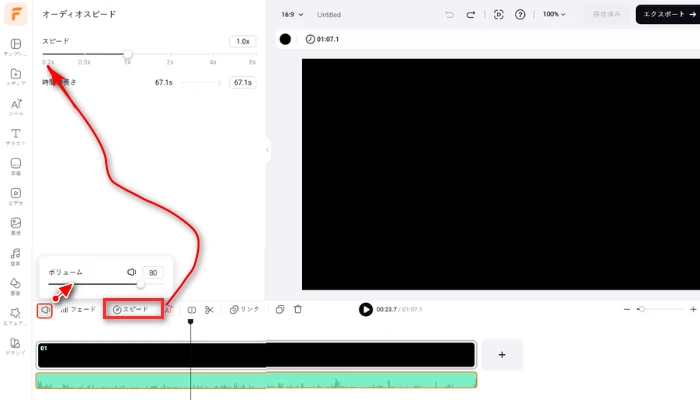
Task: Zoom in timeline with plus icon
Action: 693,309
